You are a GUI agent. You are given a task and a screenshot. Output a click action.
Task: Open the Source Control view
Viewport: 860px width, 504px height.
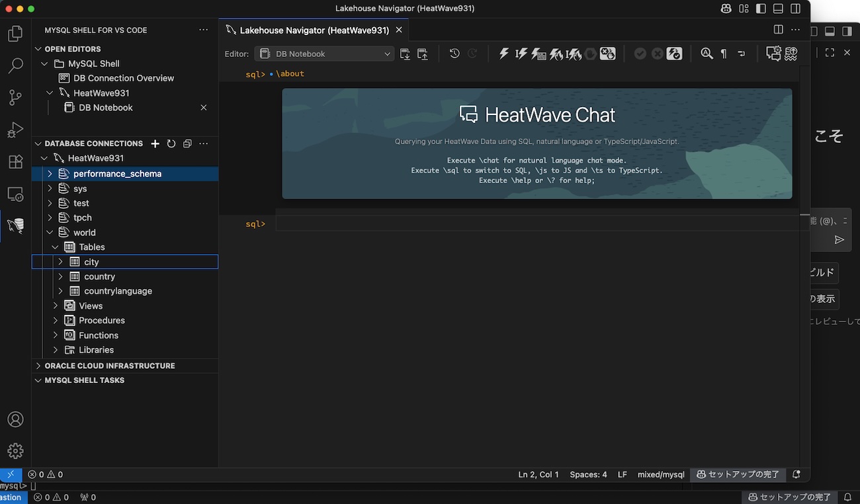(15, 97)
